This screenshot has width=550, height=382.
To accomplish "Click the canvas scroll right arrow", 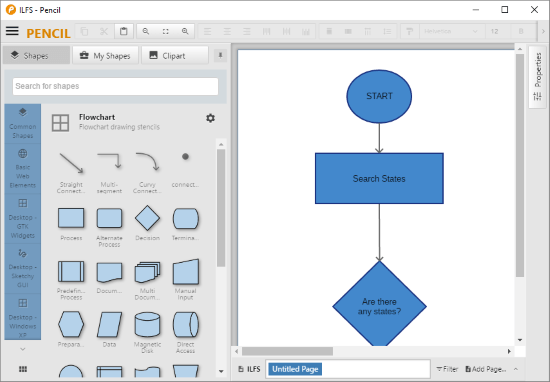I will 509,351.
